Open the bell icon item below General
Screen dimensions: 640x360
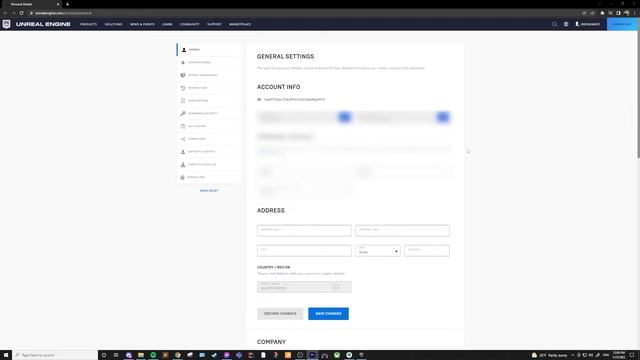point(183,62)
